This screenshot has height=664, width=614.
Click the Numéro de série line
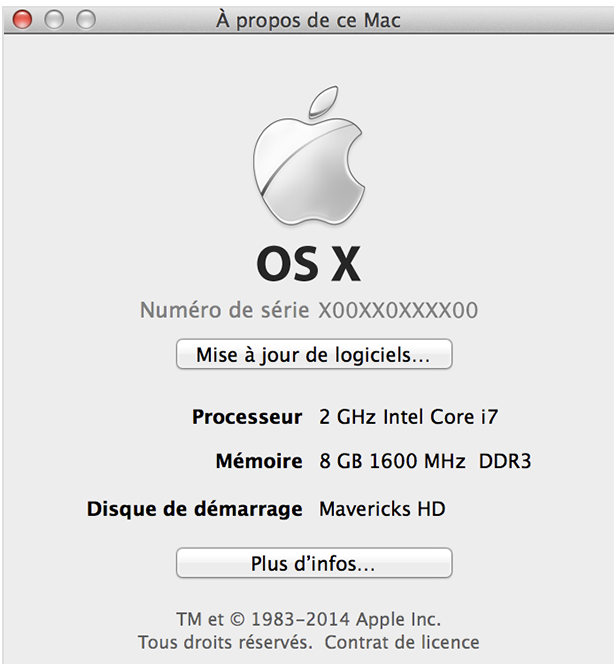308,311
